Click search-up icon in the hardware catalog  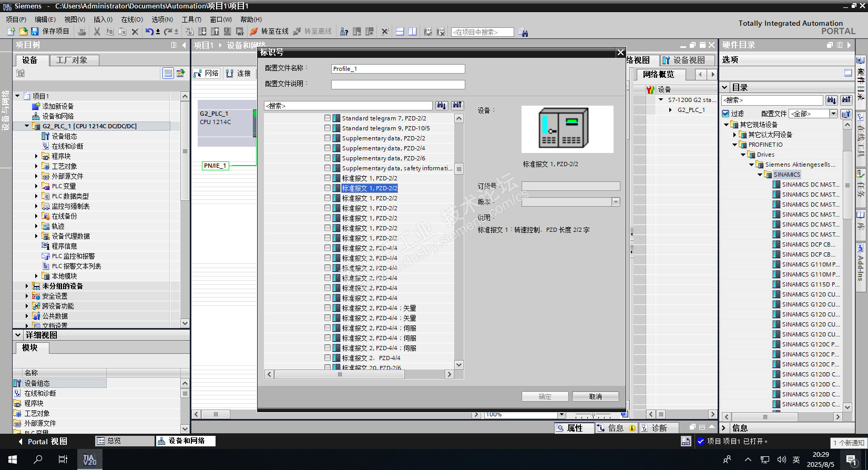pyautogui.click(x=846, y=100)
